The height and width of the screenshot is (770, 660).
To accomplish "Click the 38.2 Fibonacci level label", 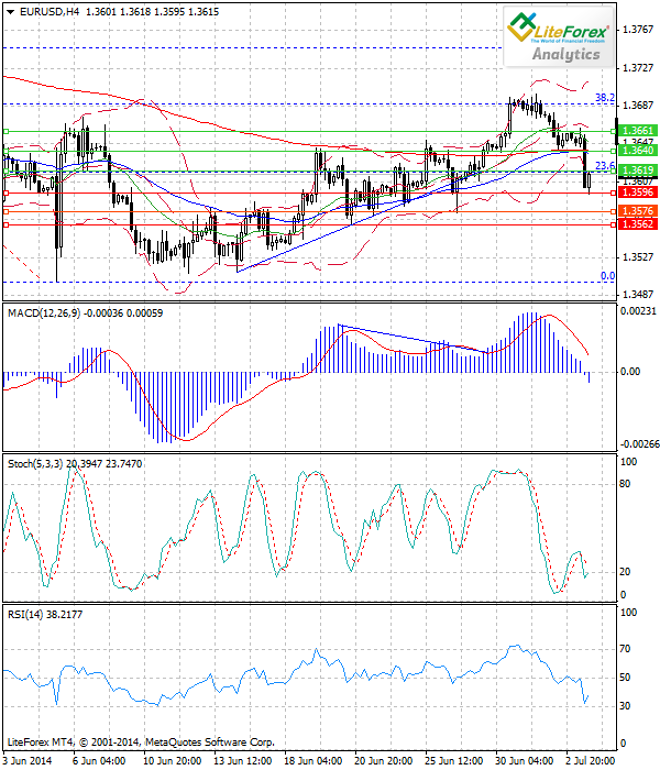I will tap(605, 98).
